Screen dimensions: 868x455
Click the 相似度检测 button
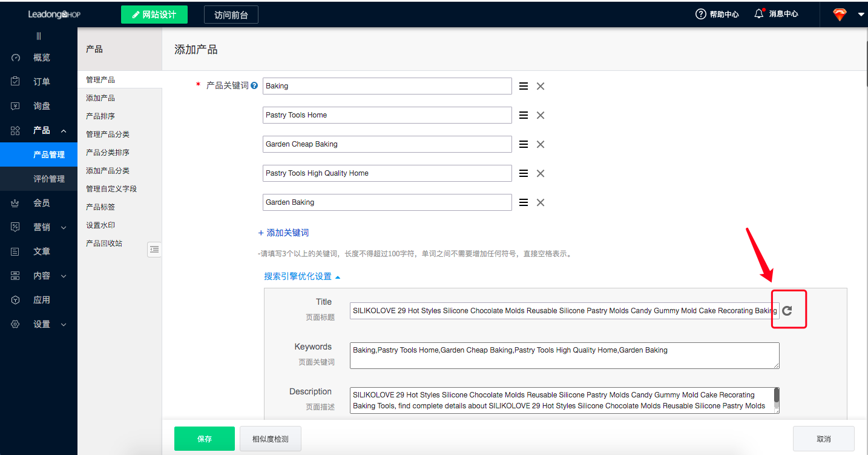pos(270,439)
